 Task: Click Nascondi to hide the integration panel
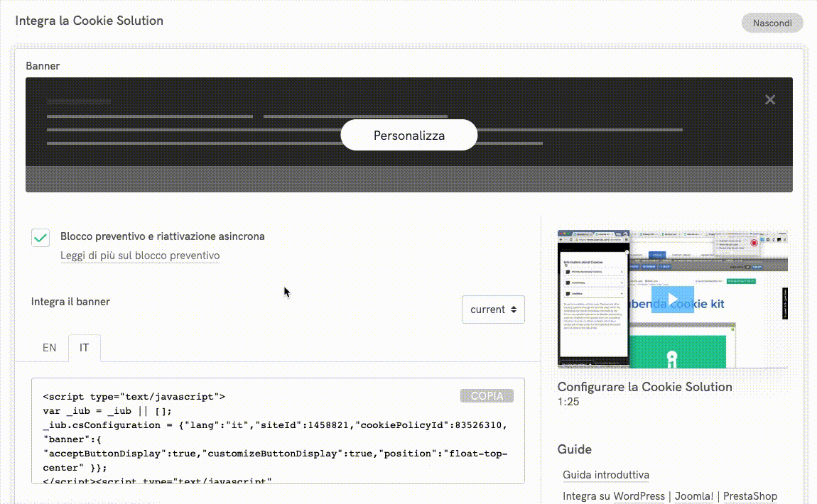click(772, 23)
